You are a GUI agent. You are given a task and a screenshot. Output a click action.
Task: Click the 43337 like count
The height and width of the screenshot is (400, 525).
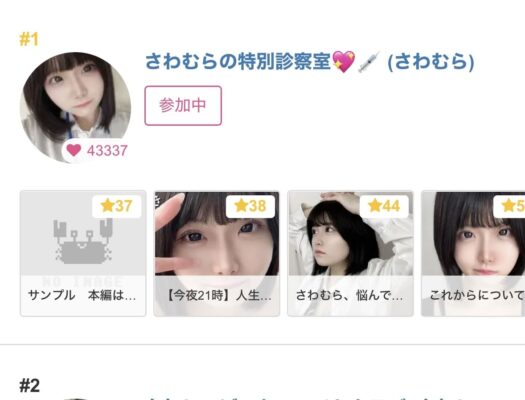[107, 151]
